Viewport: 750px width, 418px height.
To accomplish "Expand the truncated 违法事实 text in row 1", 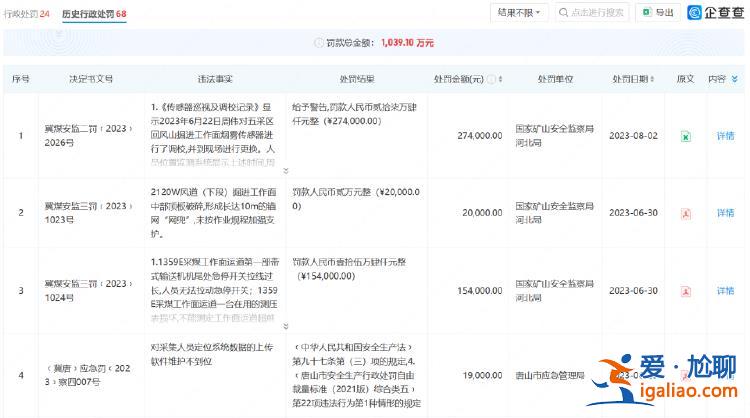I will coord(286,171).
